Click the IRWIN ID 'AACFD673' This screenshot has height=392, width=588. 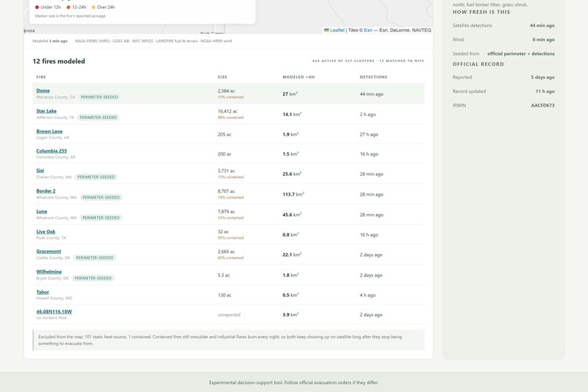(x=543, y=105)
